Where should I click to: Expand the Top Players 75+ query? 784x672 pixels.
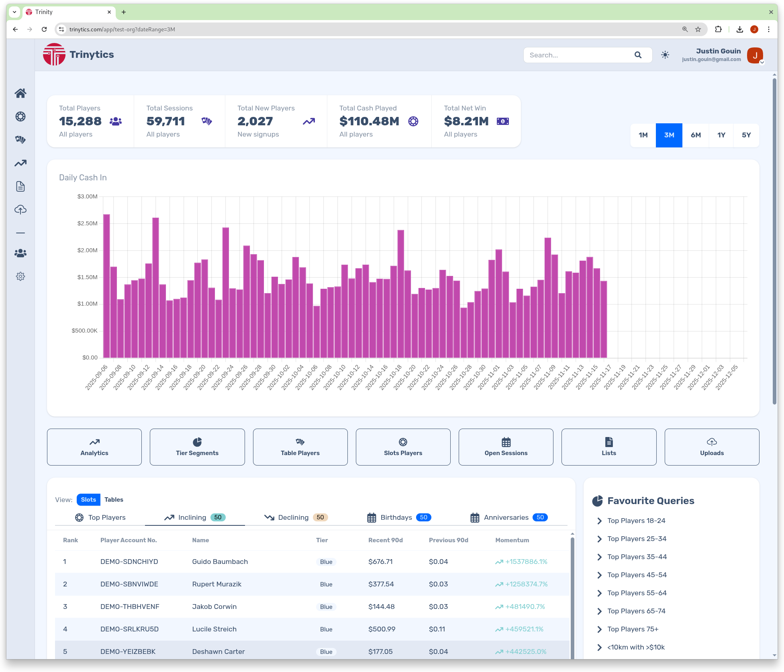coord(633,629)
